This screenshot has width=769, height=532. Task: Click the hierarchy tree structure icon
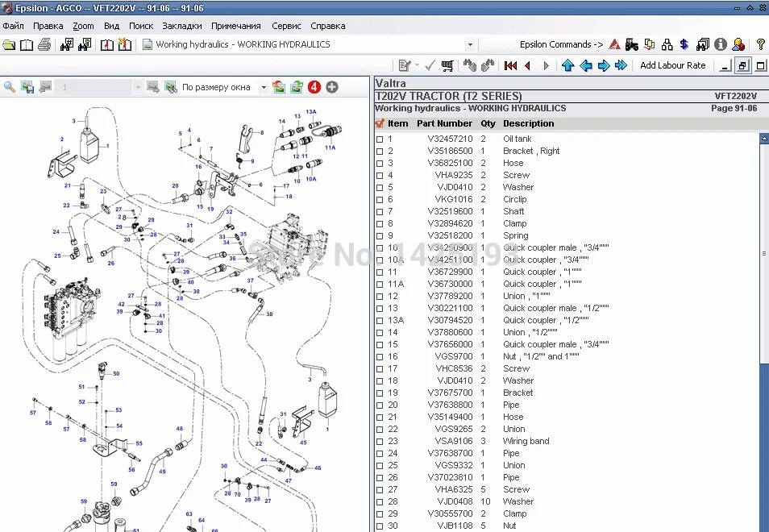point(667,44)
